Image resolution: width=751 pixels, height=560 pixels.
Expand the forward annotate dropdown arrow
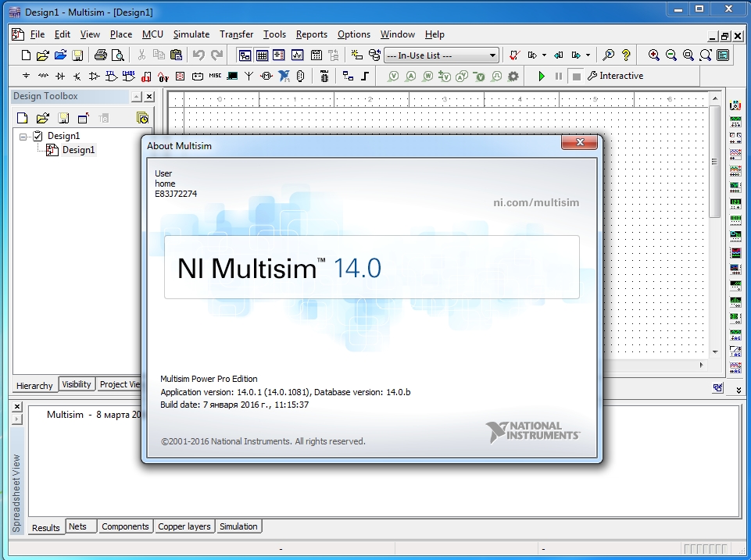(x=586, y=55)
